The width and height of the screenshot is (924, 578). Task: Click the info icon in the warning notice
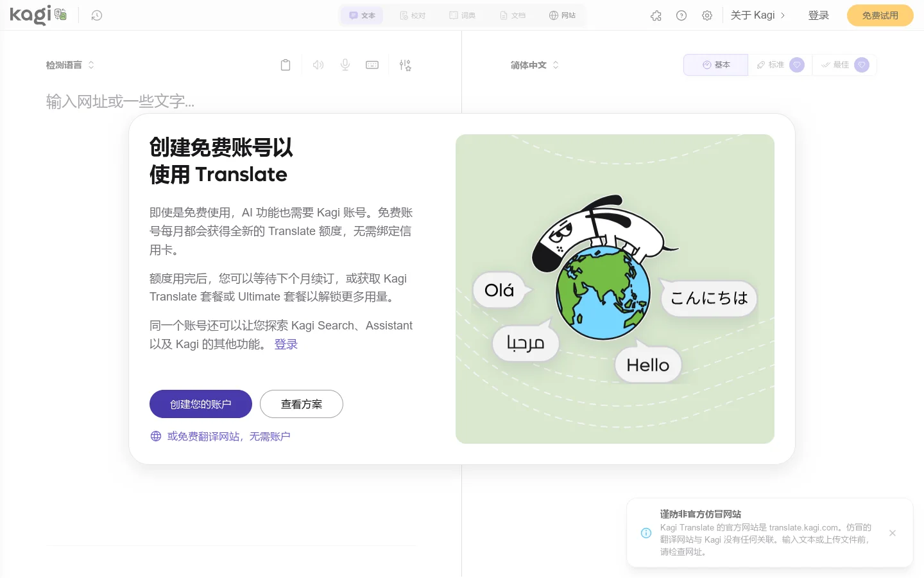(x=646, y=533)
